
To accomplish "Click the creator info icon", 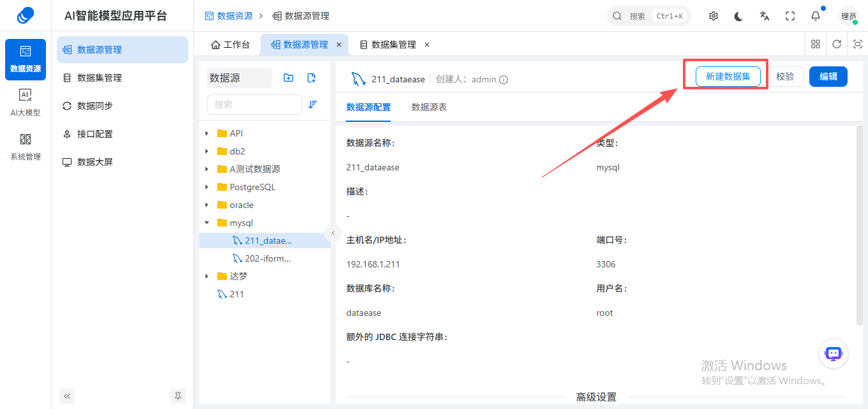I will click(504, 80).
